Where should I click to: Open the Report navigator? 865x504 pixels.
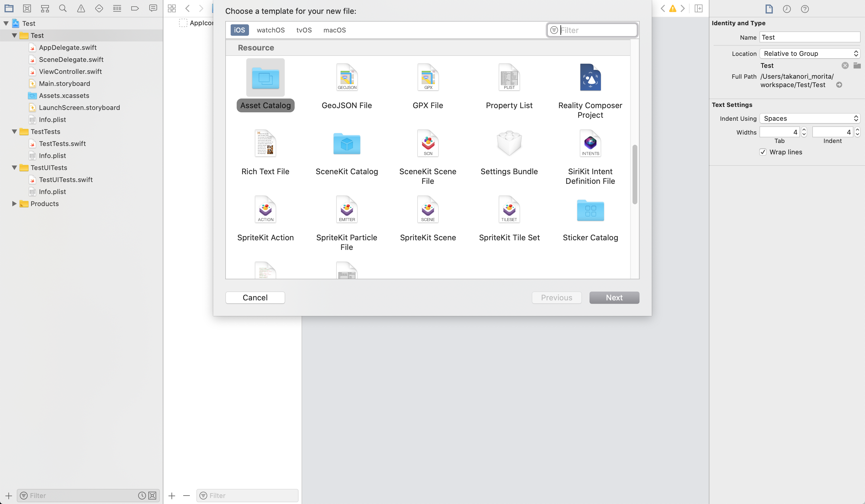coord(153,8)
